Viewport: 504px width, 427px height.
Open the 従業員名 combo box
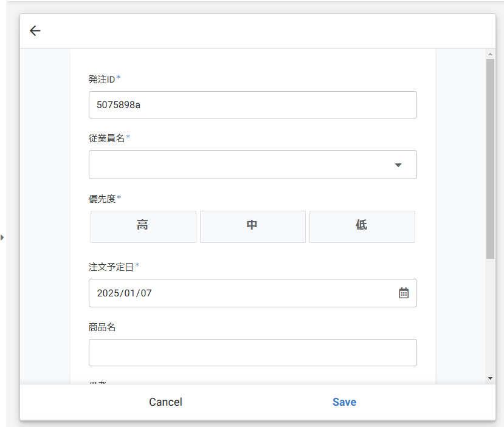coord(243,165)
